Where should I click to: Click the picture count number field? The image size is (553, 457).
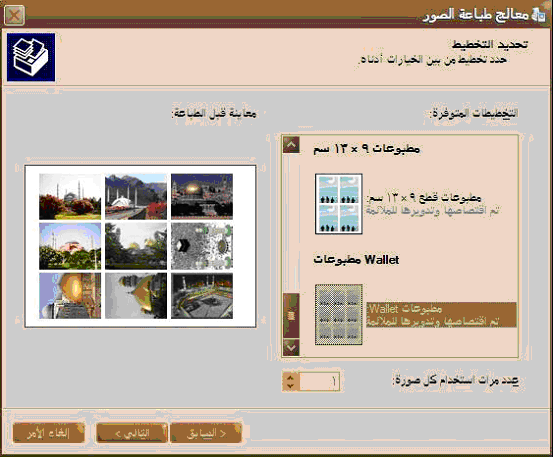tap(319, 382)
